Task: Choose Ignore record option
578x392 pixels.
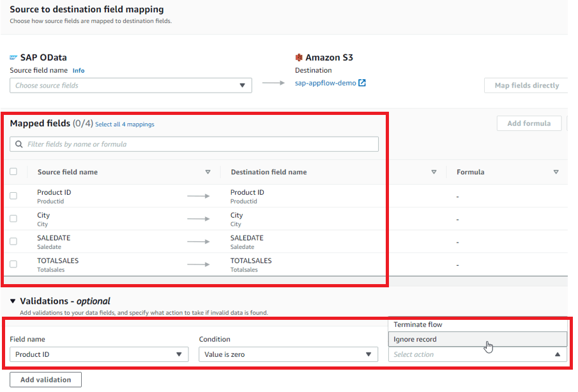Action: 477,339
